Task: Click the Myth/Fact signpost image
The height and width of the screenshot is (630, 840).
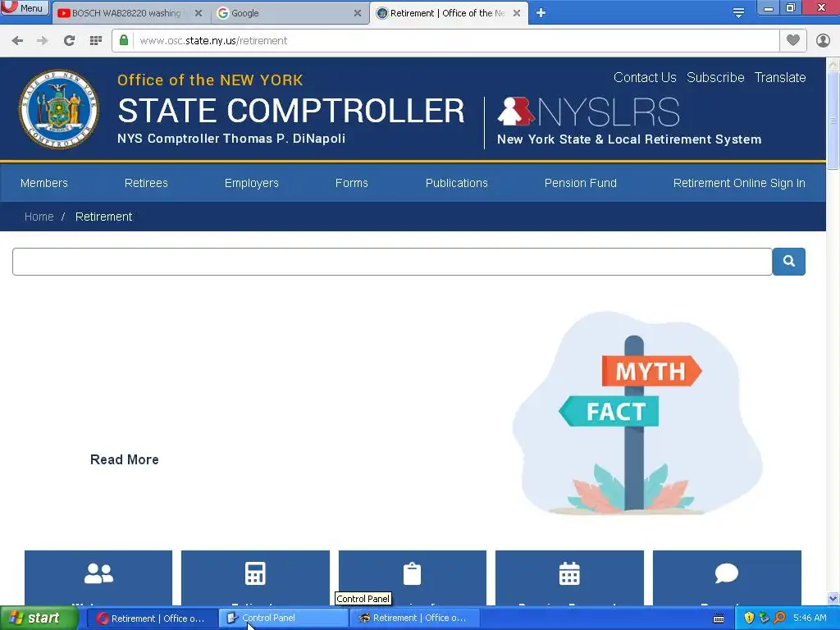Action: (x=637, y=413)
